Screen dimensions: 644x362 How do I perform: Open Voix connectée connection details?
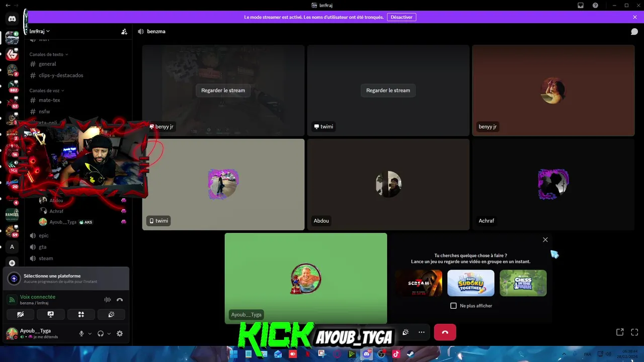tap(38, 297)
